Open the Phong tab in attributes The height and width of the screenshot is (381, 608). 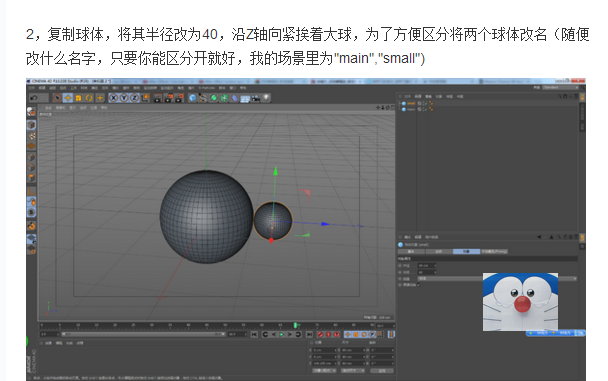494,252
